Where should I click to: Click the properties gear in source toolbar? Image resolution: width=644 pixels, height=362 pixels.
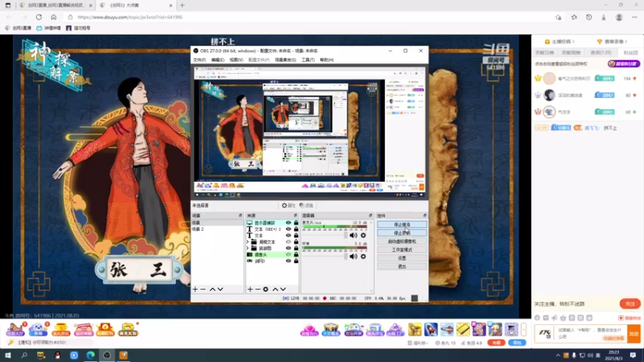(x=288, y=205)
